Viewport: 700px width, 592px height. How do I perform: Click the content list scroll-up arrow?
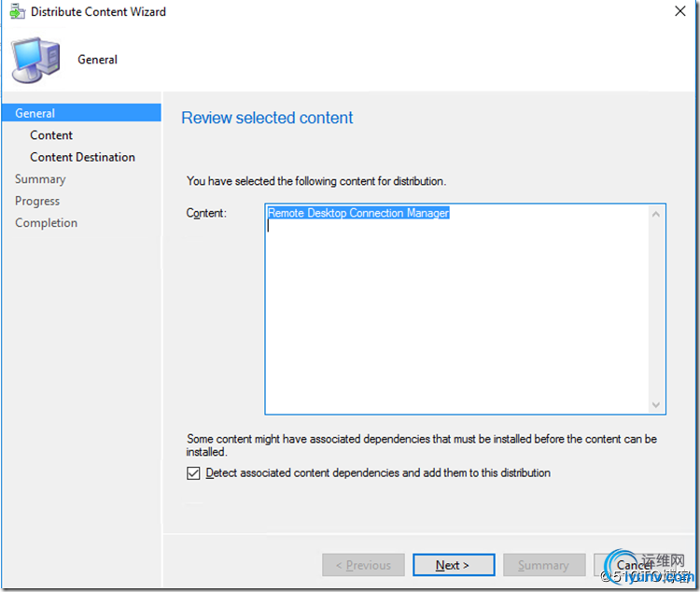(x=656, y=215)
